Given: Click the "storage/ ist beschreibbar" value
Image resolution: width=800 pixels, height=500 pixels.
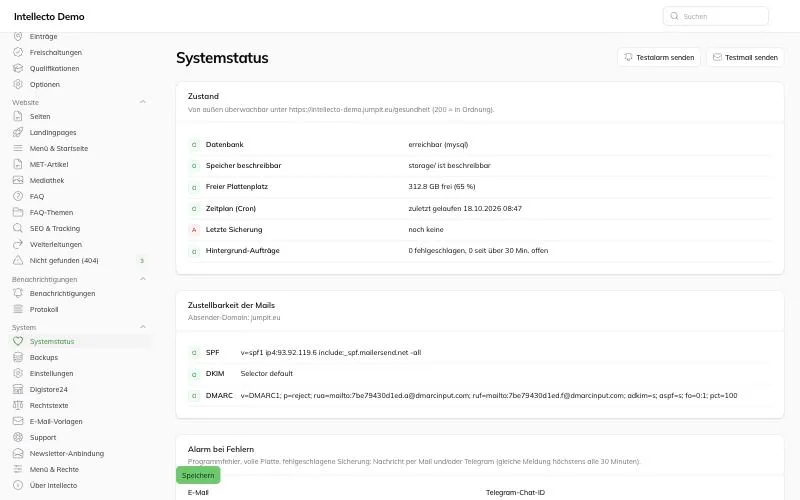Looking at the screenshot, I should (449, 165).
